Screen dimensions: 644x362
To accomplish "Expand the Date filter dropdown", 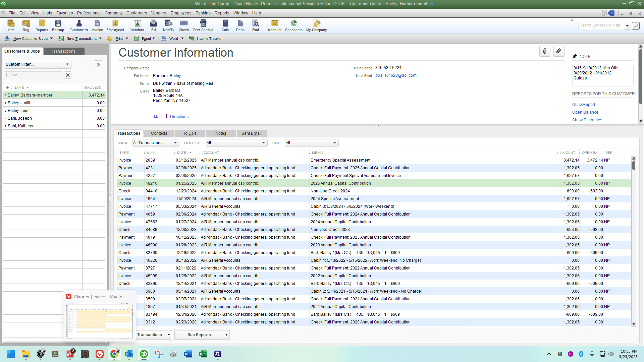I will (x=311, y=143).
